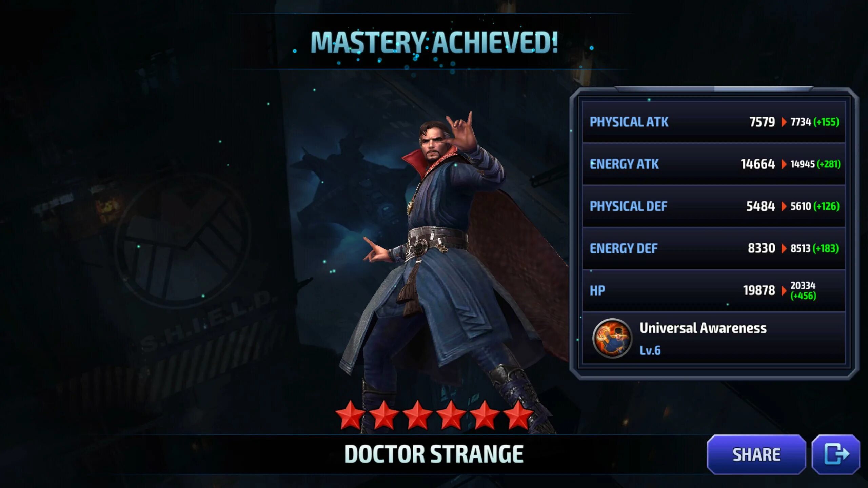Click the MASTERY ACHIEVED! title banner
Viewport: 868px width, 488px height.
pos(434,42)
